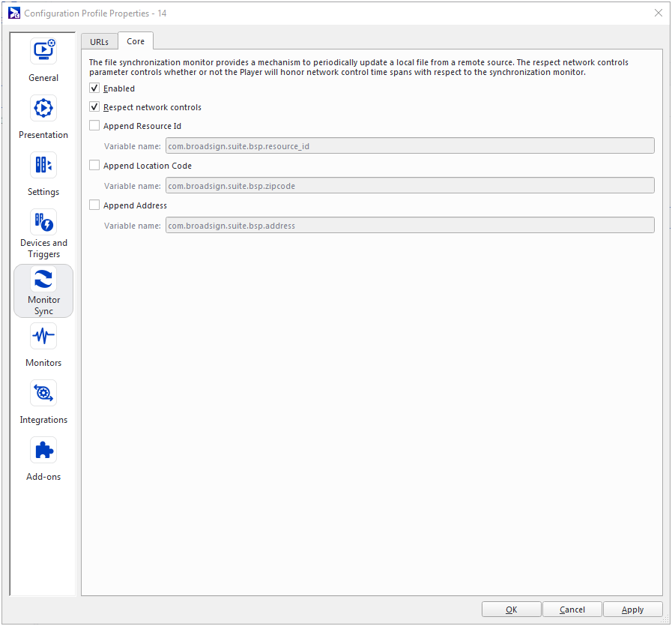This screenshot has height=626, width=672.
Task: Go to Devices and Triggers icon
Action: tap(43, 223)
